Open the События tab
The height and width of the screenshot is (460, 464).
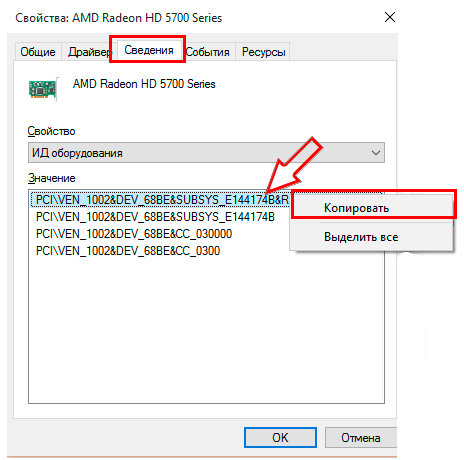click(x=209, y=52)
